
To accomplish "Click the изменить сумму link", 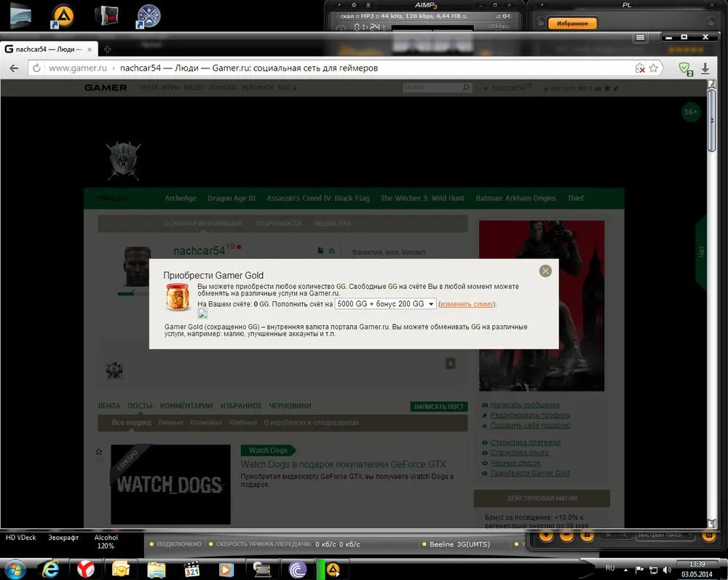I will [x=467, y=304].
